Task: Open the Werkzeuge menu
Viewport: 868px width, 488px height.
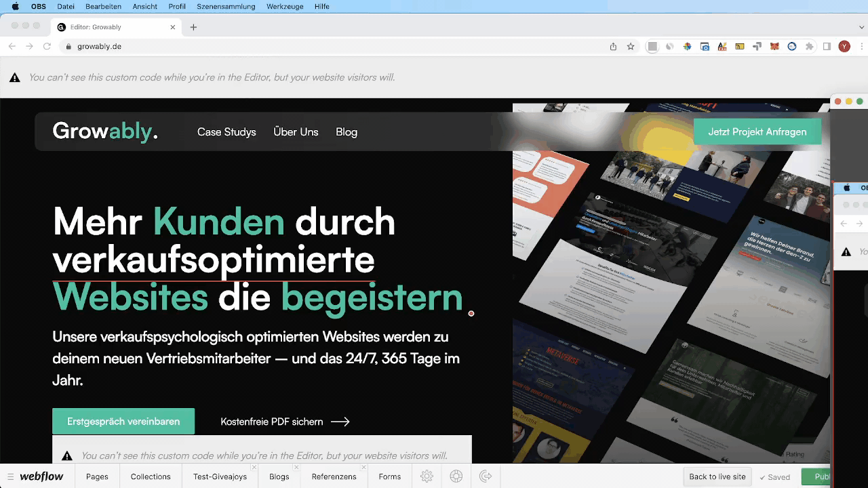Action: tap(285, 6)
